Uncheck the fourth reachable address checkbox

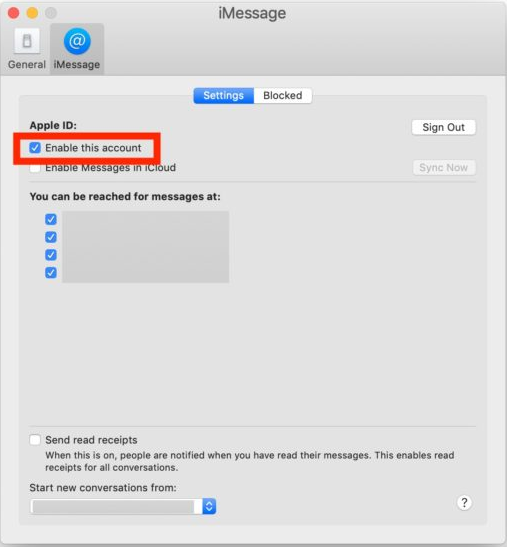point(51,272)
